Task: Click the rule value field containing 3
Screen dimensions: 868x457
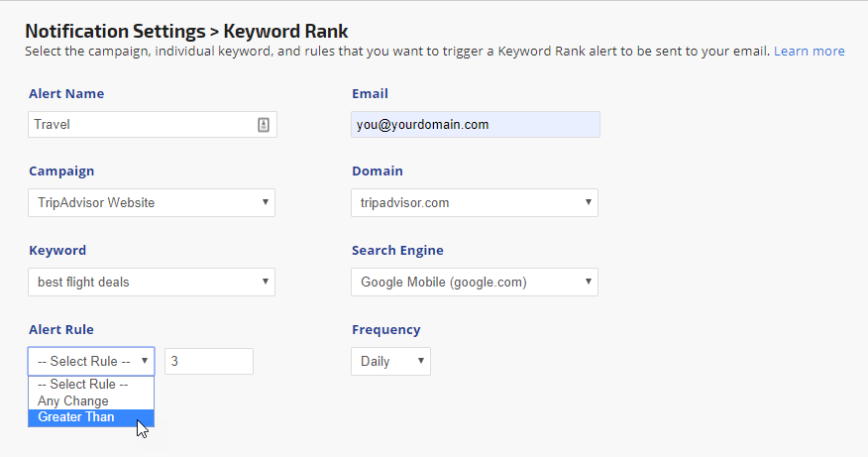Action: [x=208, y=361]
